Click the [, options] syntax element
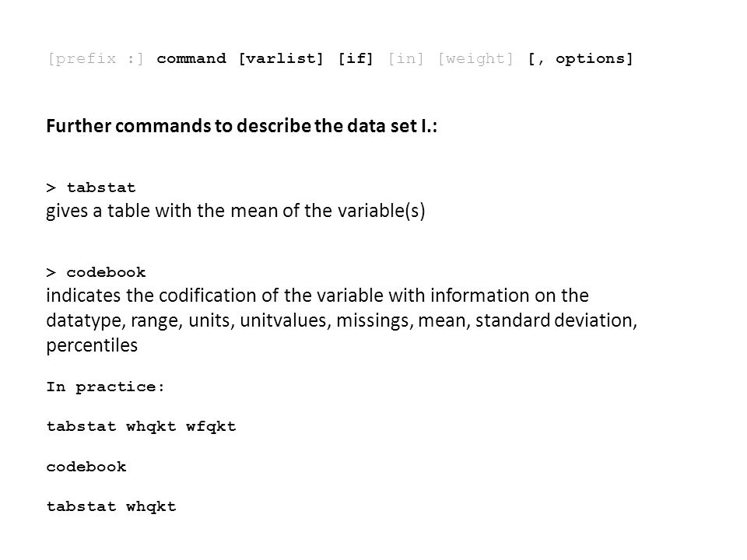747x560 pixels. tap(580, 58)
